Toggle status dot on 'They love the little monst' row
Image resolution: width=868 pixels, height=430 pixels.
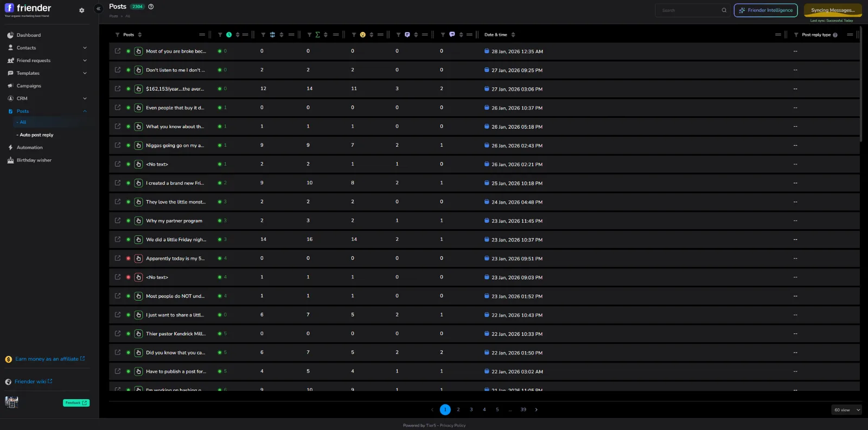click(x=129, y=202)
